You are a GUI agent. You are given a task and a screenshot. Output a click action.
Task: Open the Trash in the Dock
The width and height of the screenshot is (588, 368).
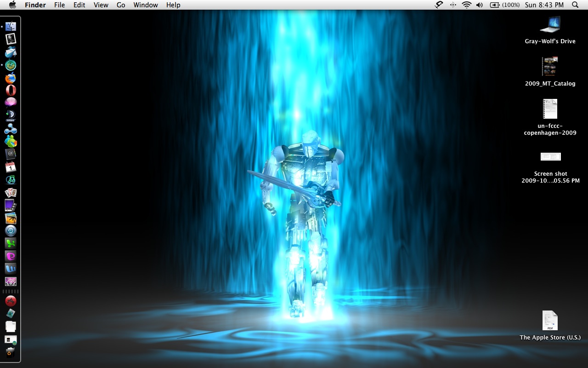coord(11,352)
